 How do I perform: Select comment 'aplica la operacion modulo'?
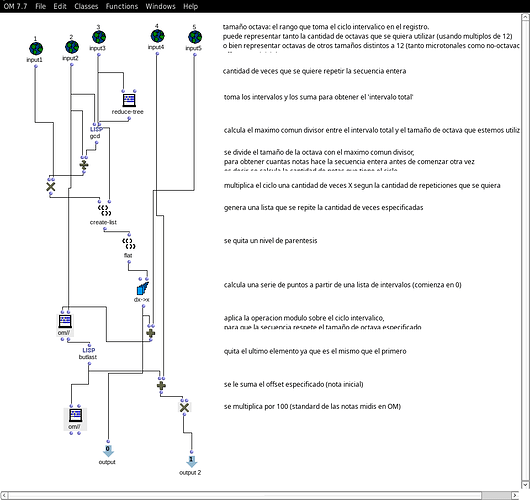coord(322,322)
